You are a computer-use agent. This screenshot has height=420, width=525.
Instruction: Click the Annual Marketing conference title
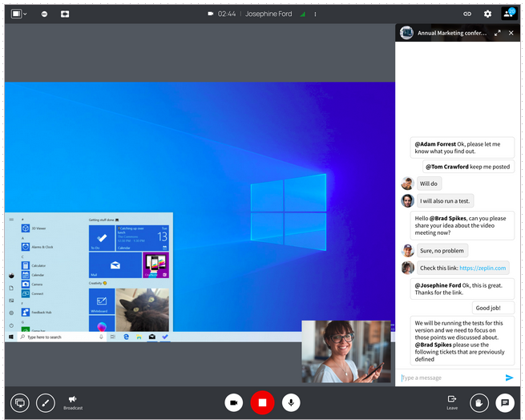pos(452,33)
